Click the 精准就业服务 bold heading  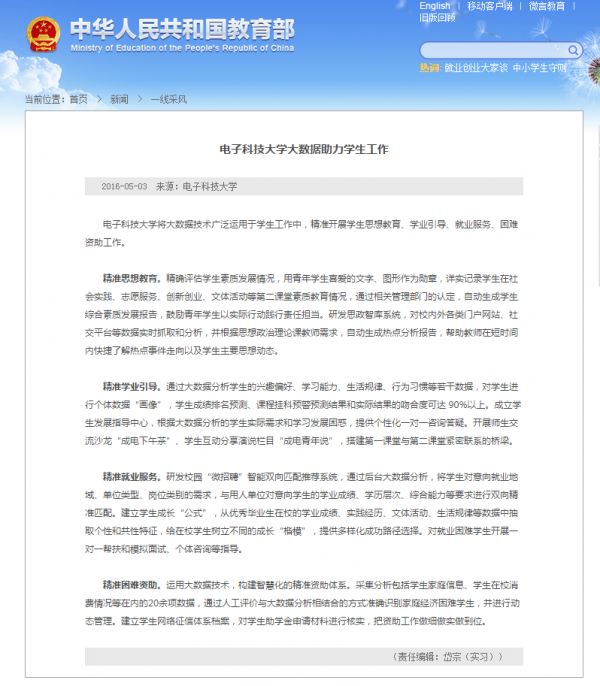point(129,475)
